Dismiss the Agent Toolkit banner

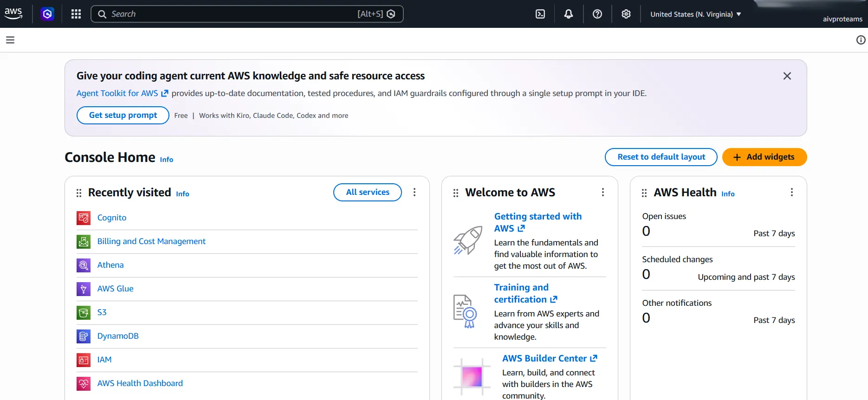pyautogui.click(x=787, y=76)
